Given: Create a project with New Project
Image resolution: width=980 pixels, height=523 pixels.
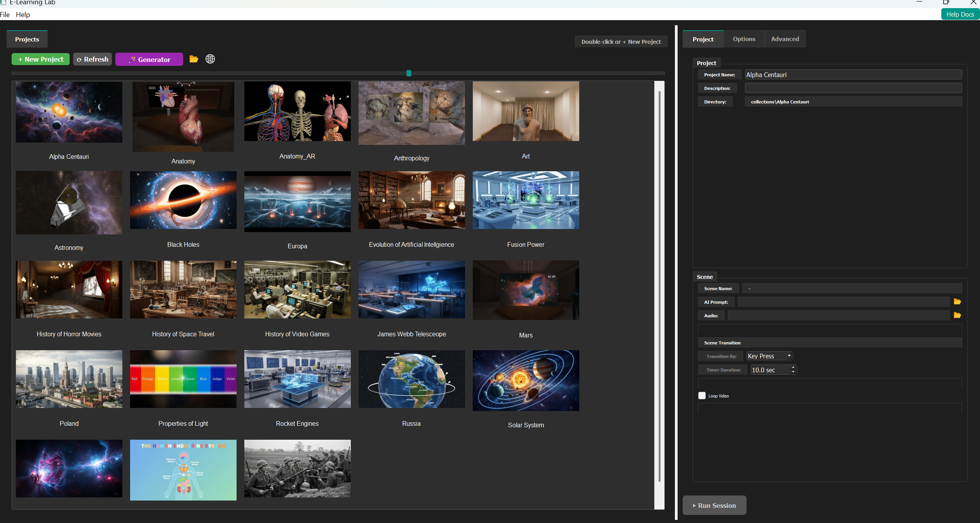Looking at the screenshot, I should click(x=41, y=59).
